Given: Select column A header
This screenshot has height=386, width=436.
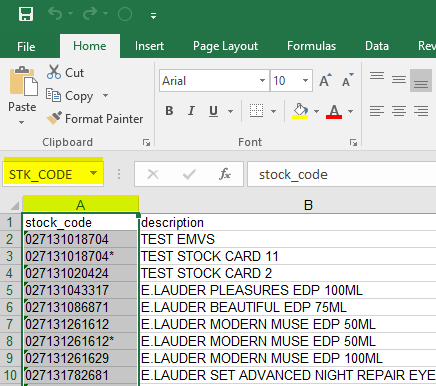Looking at the screenshot, I should point(80,205).
